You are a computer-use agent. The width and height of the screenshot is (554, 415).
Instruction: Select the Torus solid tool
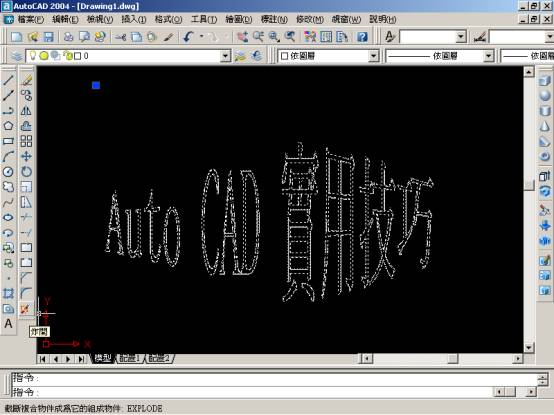(x=545, y=156)
